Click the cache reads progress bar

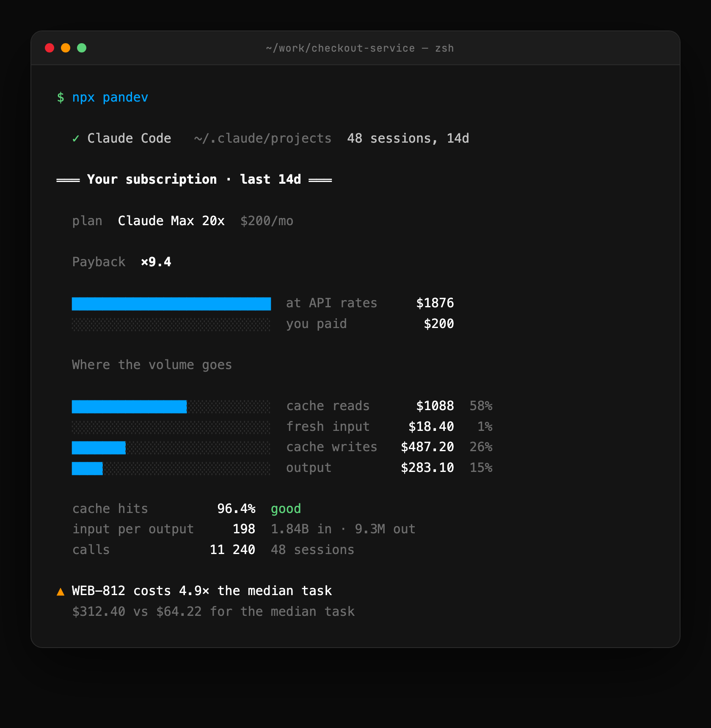click(x=171, y=407)
